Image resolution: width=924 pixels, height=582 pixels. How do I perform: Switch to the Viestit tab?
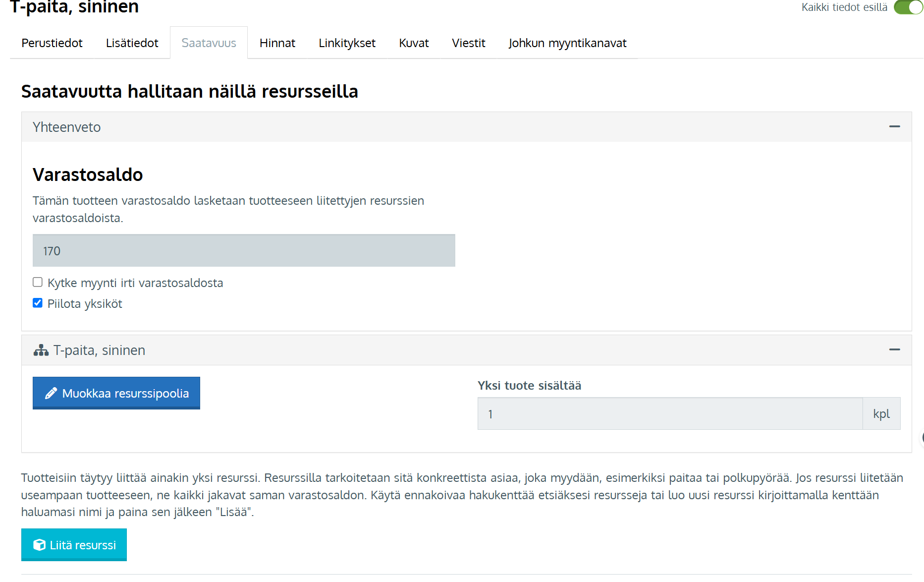(468, 43)
